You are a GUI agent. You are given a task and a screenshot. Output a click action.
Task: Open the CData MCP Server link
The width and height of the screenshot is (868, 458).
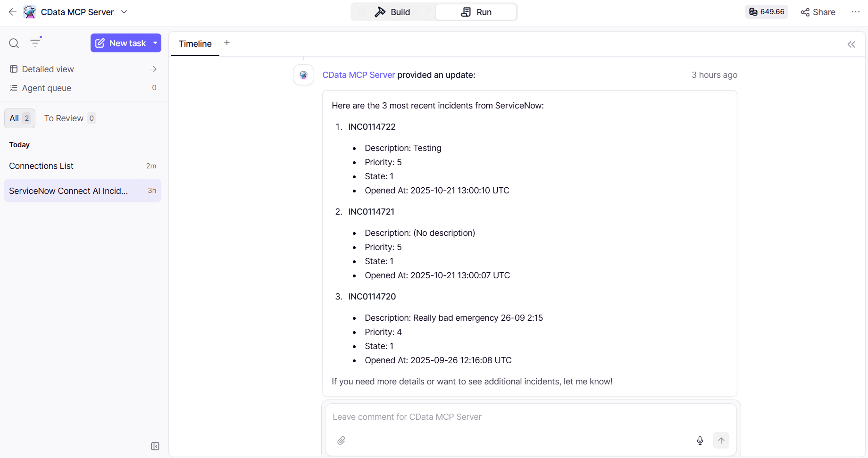[358, 75]
